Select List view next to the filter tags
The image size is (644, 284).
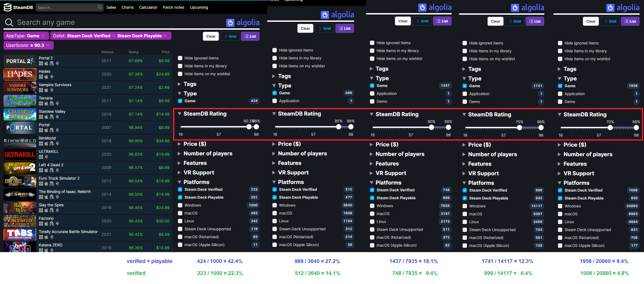[250, 36]
